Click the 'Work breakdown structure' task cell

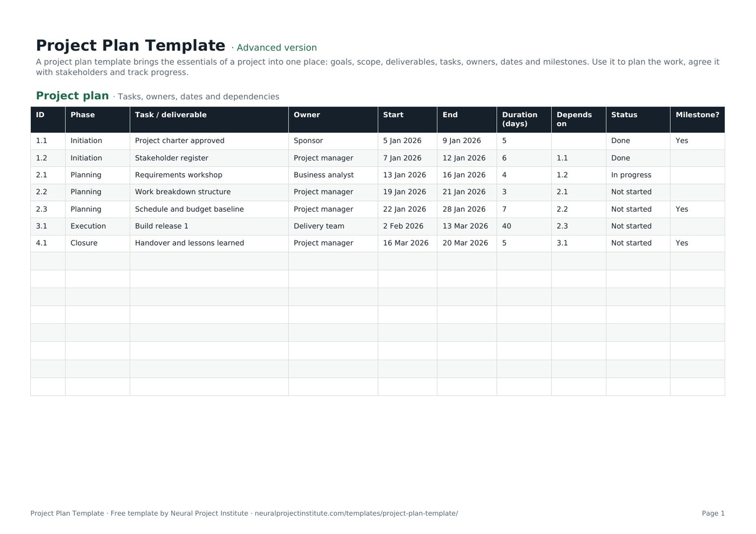[x=209, y=192]
